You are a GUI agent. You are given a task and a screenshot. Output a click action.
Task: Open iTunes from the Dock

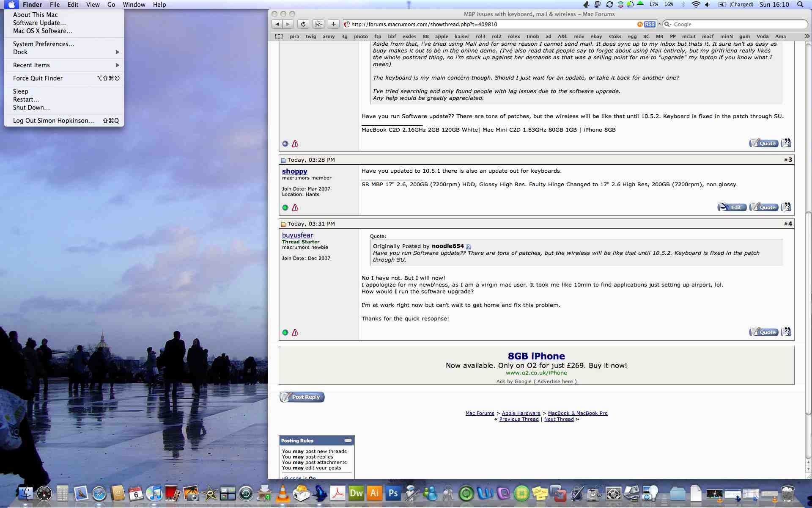pos(154,493)
